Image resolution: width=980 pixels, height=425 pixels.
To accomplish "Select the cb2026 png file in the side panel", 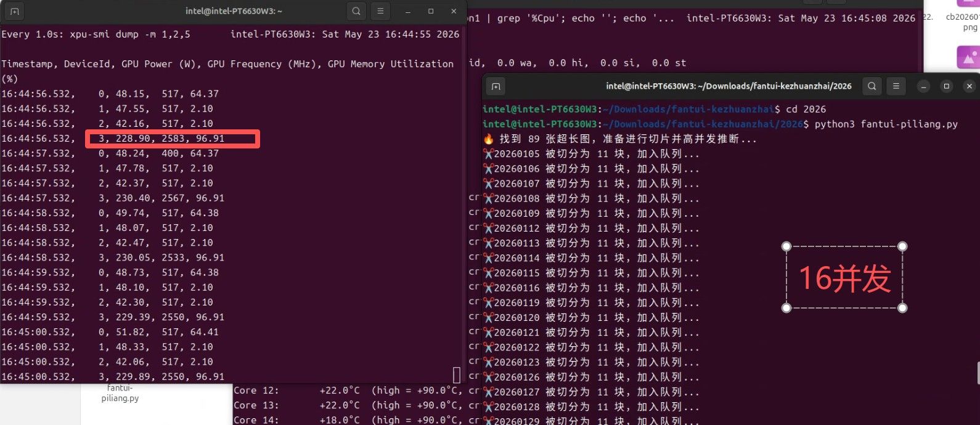I will tap(962, 22).
